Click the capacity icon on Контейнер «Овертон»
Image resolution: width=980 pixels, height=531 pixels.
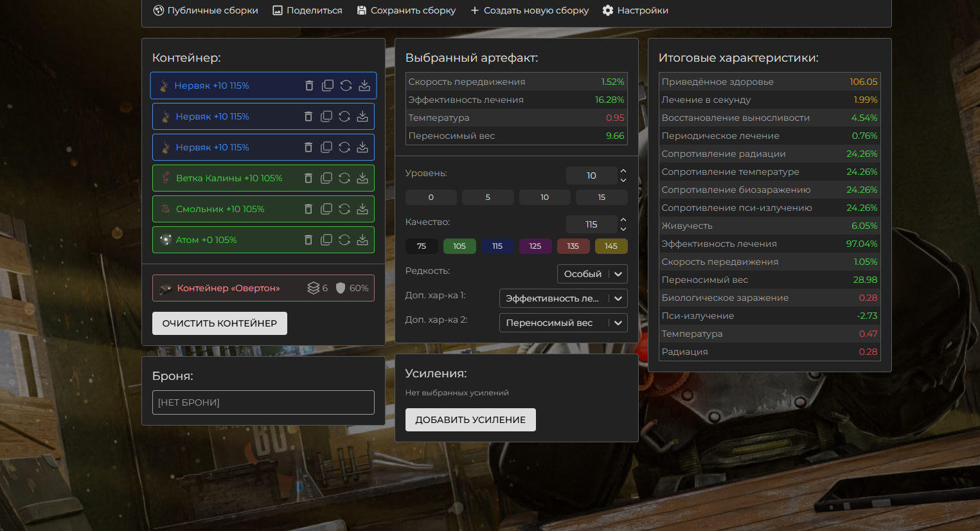pos(313,288)
